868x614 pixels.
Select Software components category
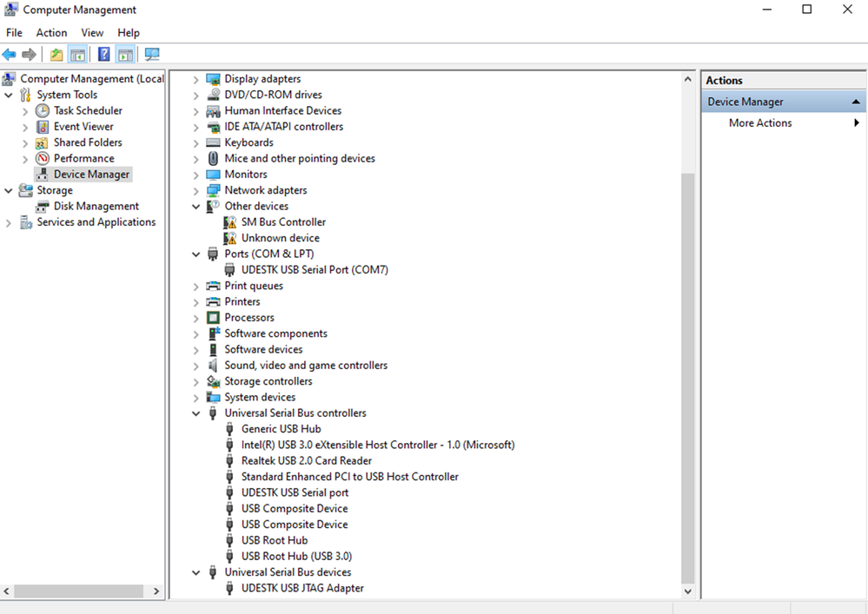point(275,333)
